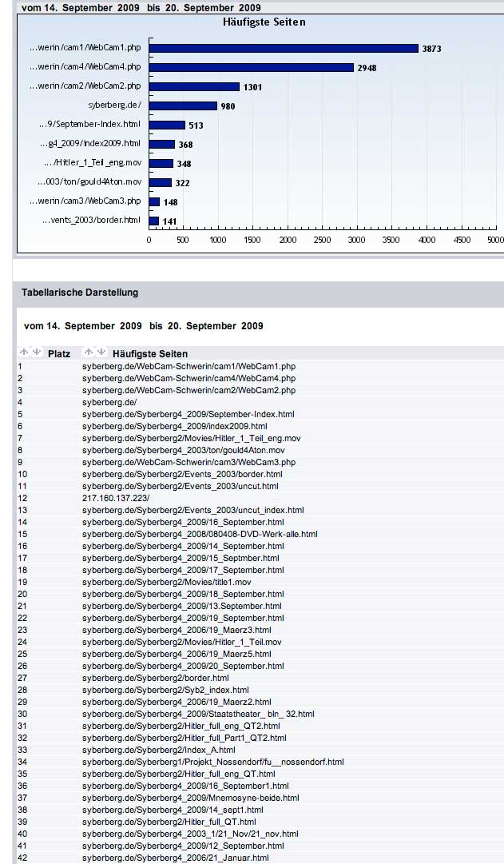Click sort descending arrow for Platz column
The width and height of the screenshot is (504, 864).
[34, 352]
